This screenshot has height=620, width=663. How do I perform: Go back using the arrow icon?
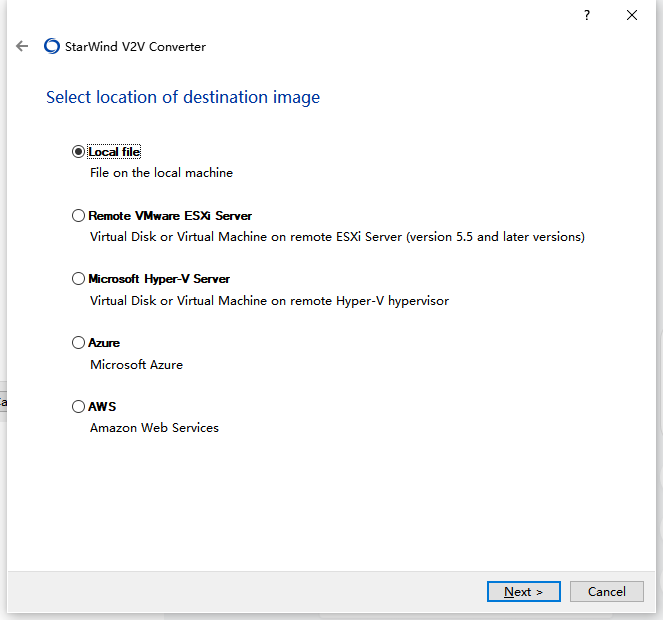[x=22, y=46]
